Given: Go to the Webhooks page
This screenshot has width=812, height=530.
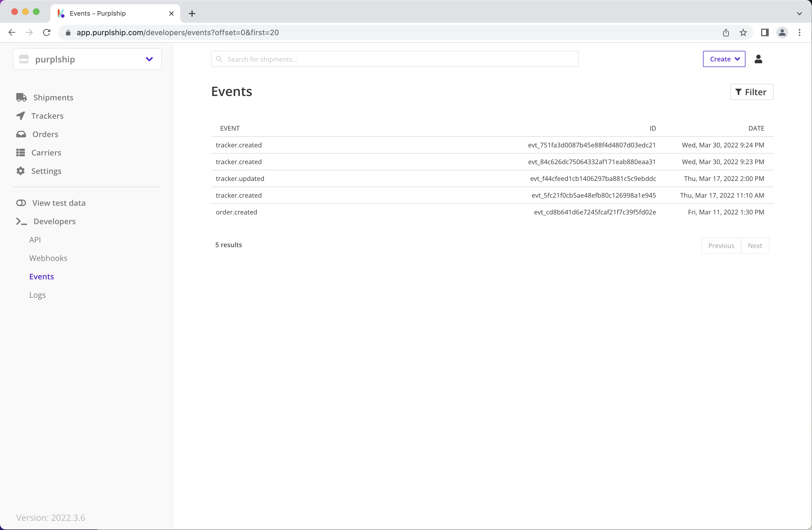Looking at the screenshot, I should (x=48, y=258).
